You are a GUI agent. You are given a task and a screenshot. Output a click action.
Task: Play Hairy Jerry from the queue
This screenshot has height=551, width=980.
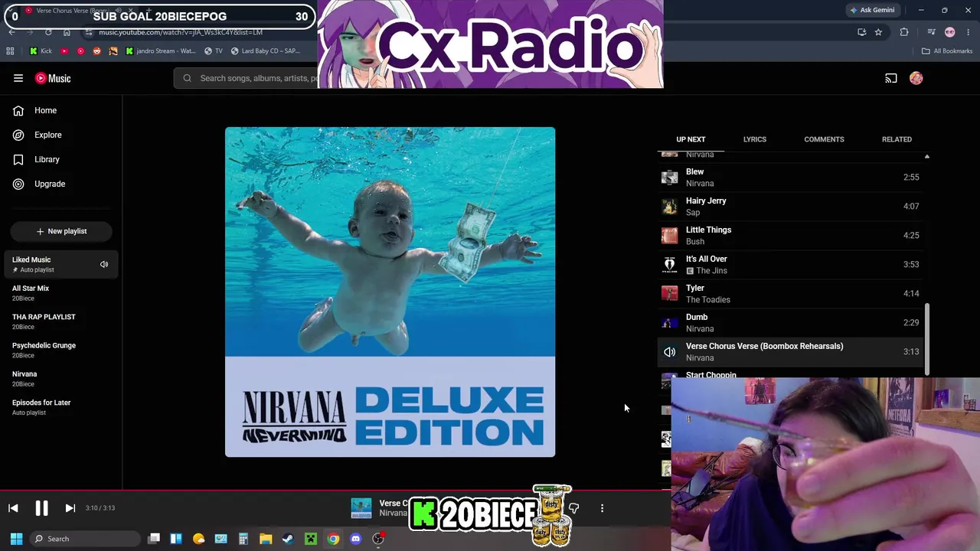coord(790,207)
